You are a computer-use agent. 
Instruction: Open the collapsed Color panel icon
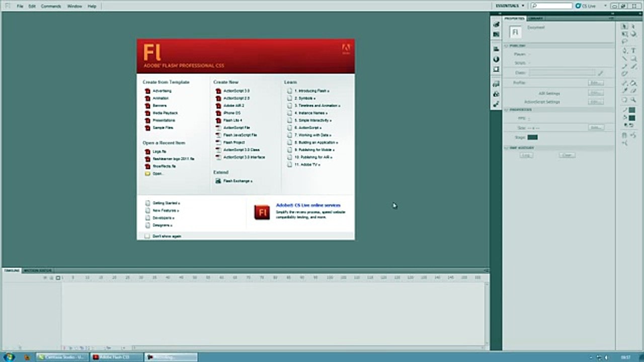click(497, 25)
